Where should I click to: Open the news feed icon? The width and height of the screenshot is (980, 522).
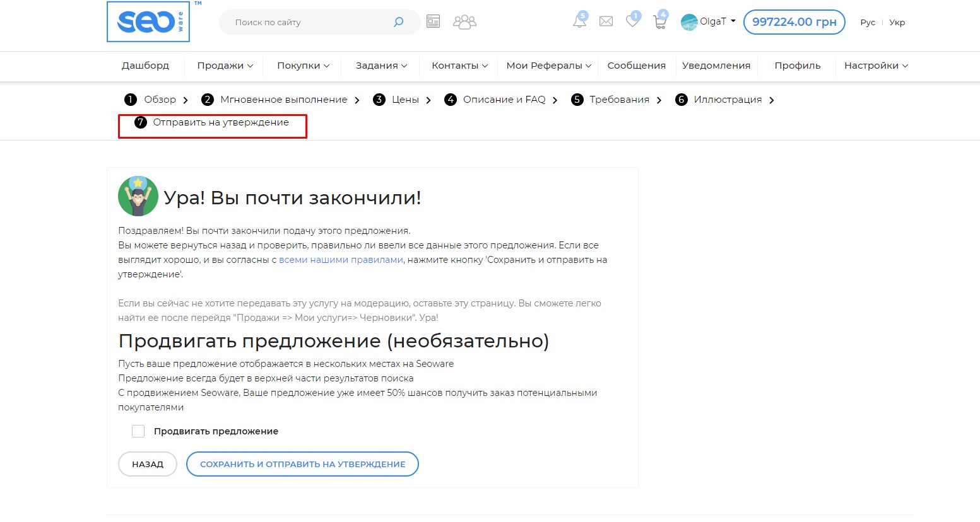coord(433,22)
